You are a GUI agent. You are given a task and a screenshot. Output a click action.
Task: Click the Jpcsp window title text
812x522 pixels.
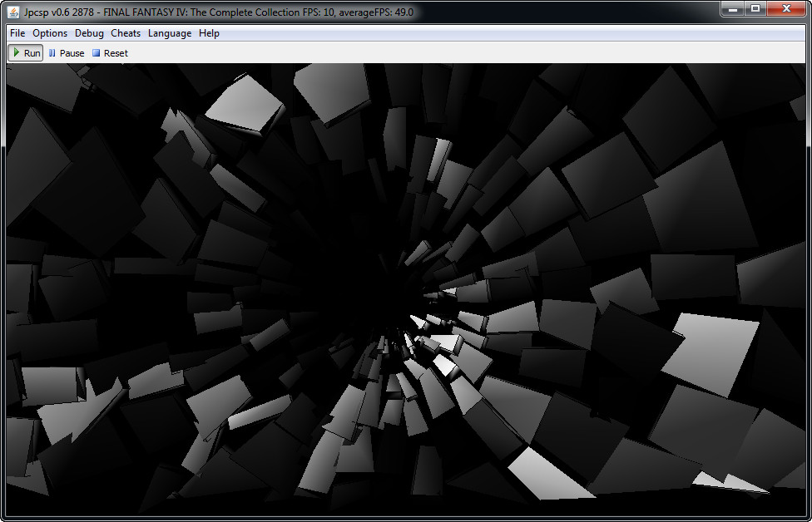click(x=219, y=12)
